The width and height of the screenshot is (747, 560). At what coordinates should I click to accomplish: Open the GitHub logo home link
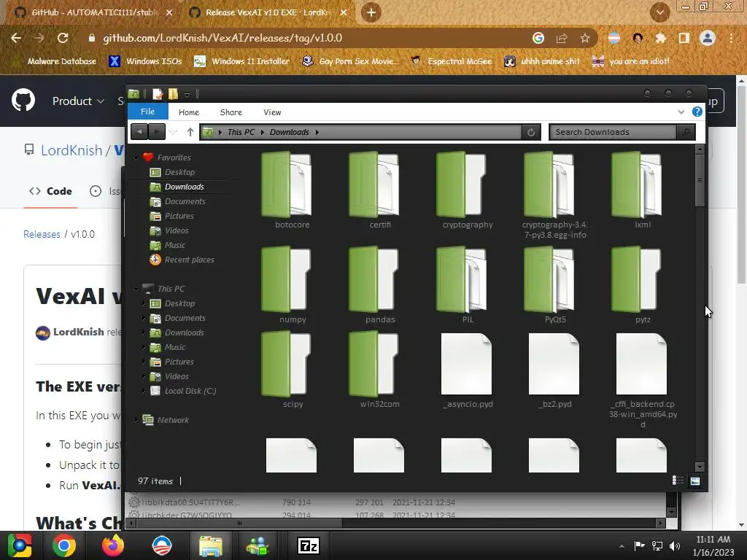[x=23, y=101]
